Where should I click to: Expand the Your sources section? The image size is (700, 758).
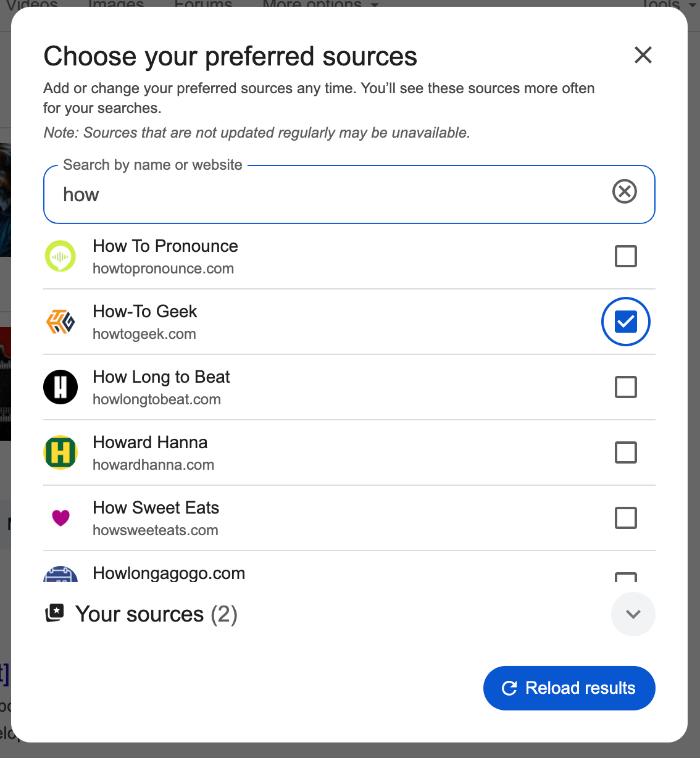click(x=633, y=614)
